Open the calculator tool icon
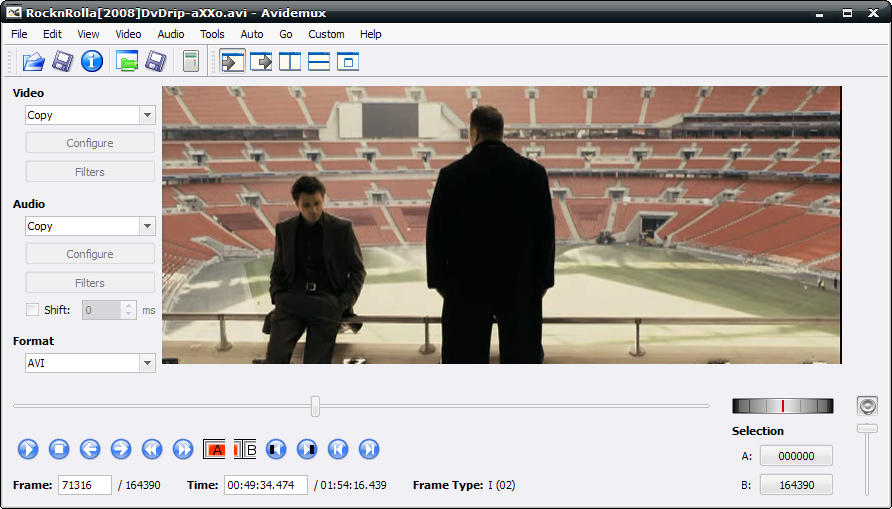This screenshot has width=892, height=509. (x=191, y=61)
